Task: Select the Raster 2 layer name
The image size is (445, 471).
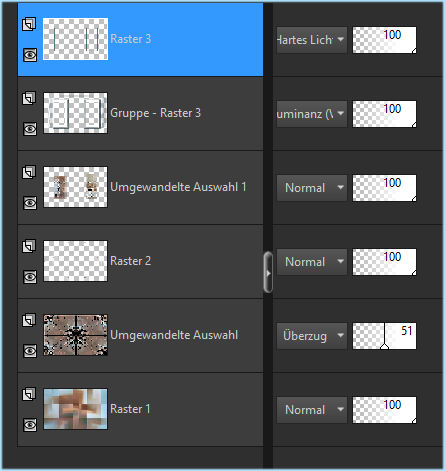Action: tap(131, 261)
